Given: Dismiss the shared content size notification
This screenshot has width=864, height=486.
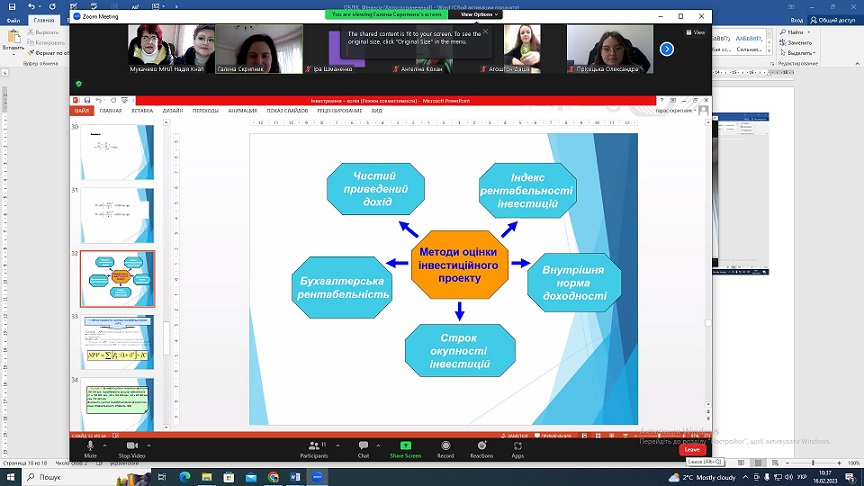Looking at the screenshot, I should pos(485,31).
